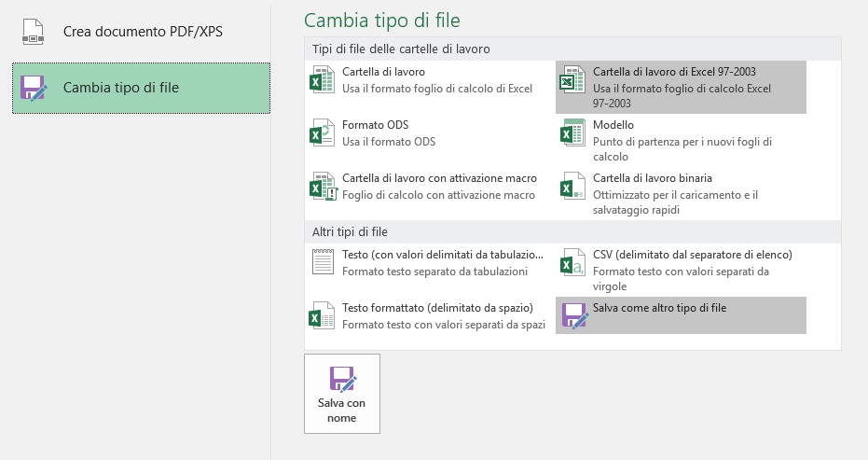868x460 pixels.
Task: Click the Crea documento PDF/XPS icon
Action: (x=33, y=32)
